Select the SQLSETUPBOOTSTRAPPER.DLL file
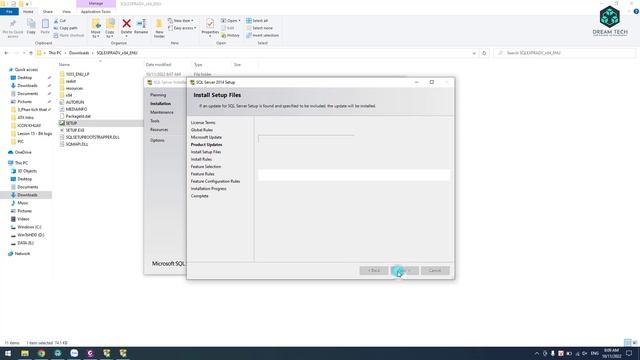The height and width of the screenshot is (360, 640). point(92,137)
